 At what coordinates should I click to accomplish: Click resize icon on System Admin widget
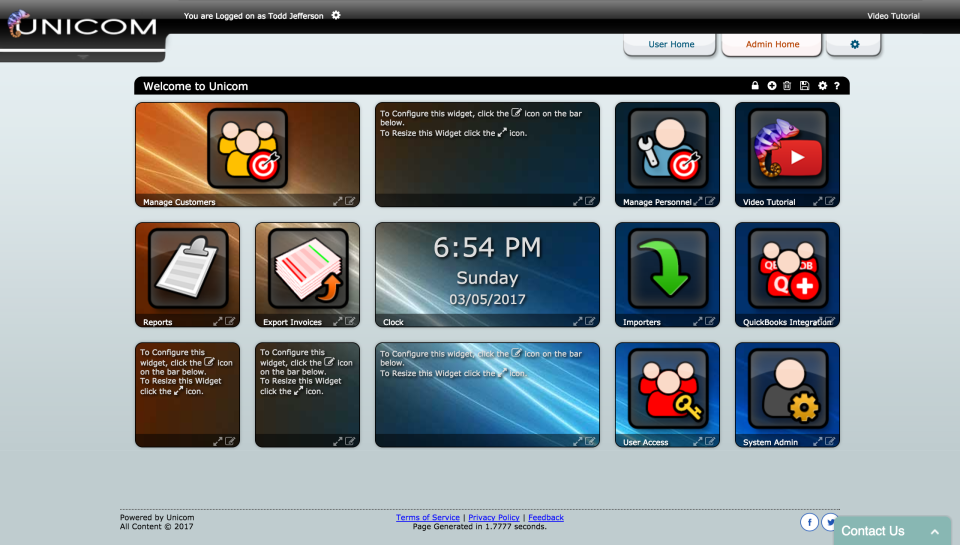[817, 441]
